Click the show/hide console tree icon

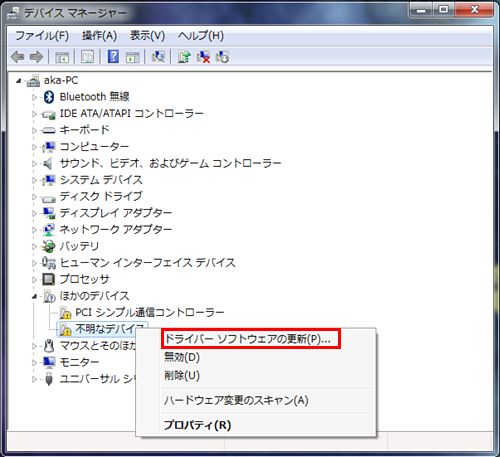click(x=62, y=57)
